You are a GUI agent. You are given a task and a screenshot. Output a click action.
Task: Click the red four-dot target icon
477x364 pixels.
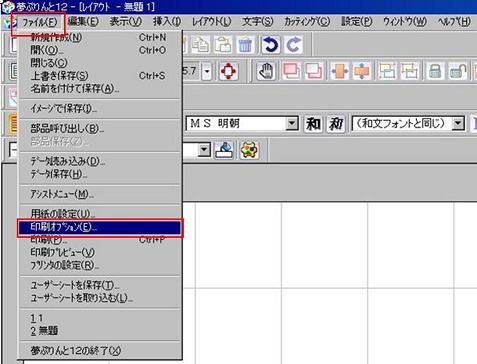228,71
